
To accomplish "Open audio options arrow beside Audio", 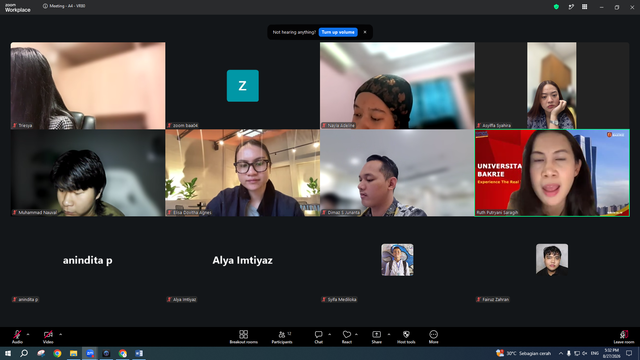I will pyautogui.click(x=28, y=334).
